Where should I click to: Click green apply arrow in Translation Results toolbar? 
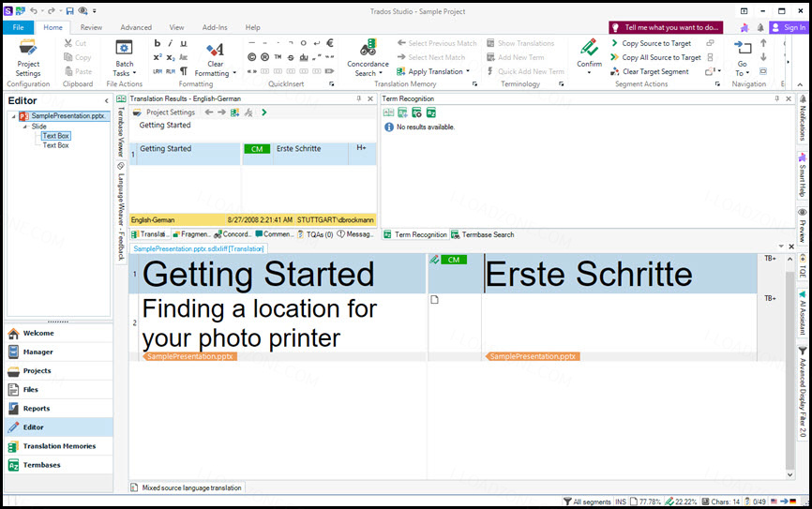point(263,112)
